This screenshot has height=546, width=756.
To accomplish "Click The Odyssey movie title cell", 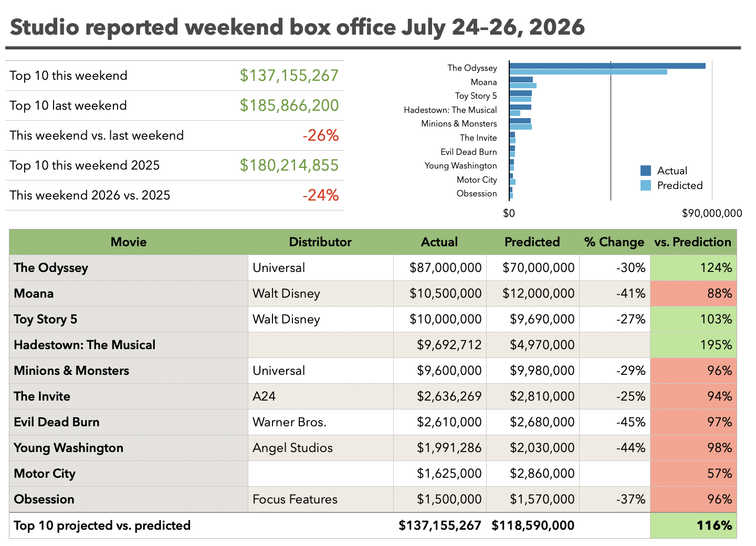I will 129,268.
